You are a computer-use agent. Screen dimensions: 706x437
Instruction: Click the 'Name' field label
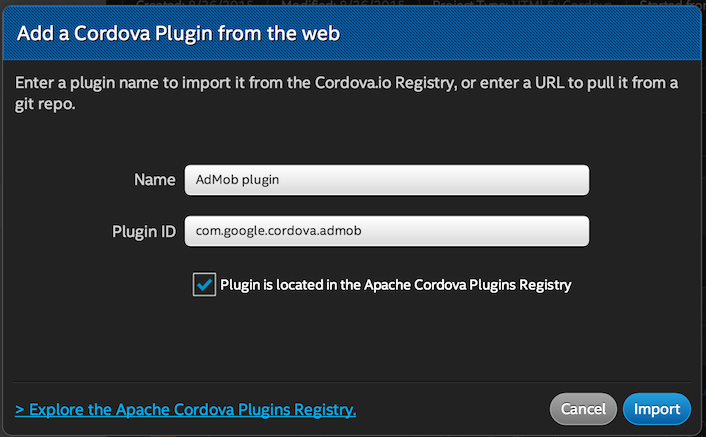(x=154, y=180)
